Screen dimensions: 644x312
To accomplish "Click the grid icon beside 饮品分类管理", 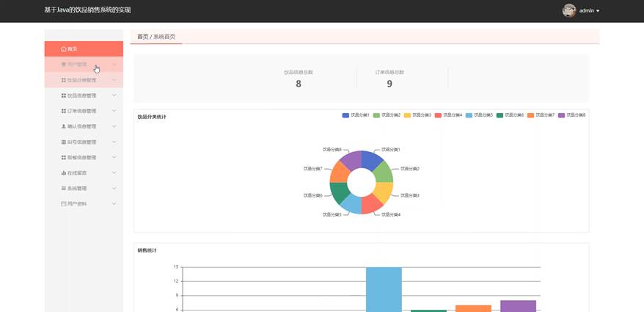I will (63, 80).
